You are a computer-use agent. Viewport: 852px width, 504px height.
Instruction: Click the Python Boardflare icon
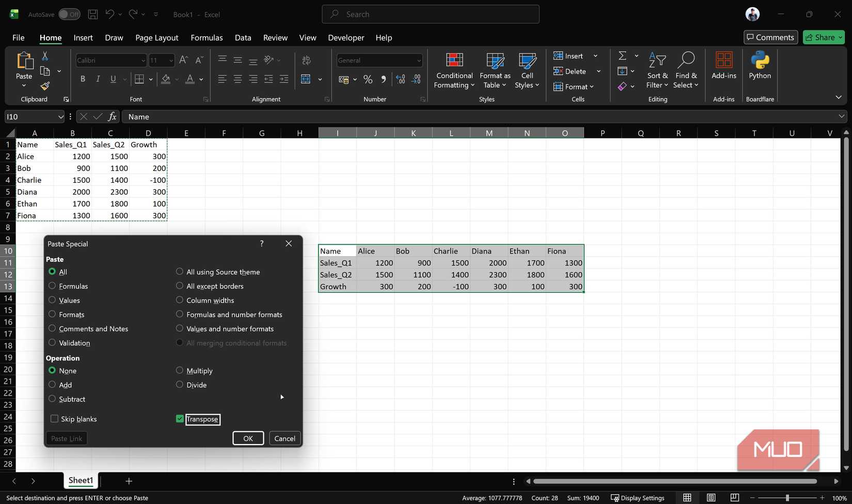coord(760,66)
